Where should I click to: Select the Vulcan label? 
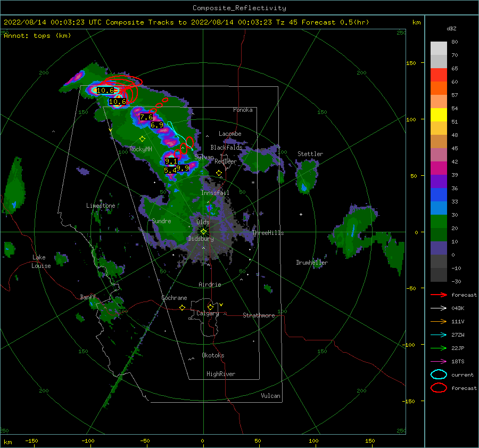click(x=271, y=396)
